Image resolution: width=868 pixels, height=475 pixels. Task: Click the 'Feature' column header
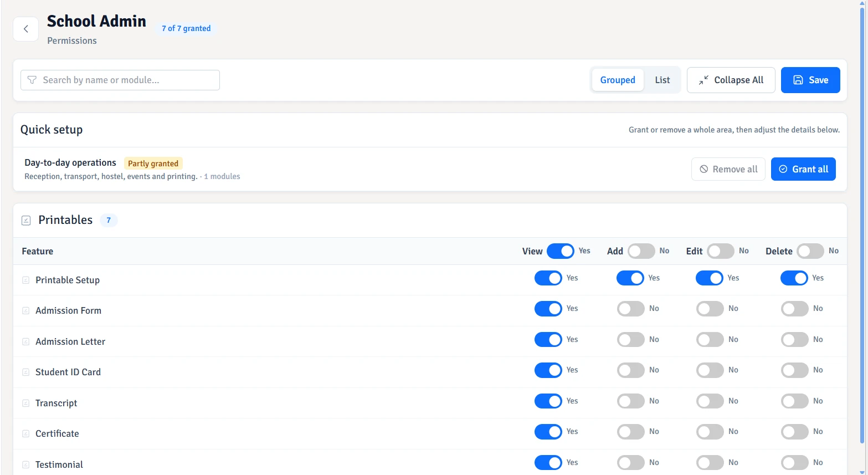pos(38,252)
